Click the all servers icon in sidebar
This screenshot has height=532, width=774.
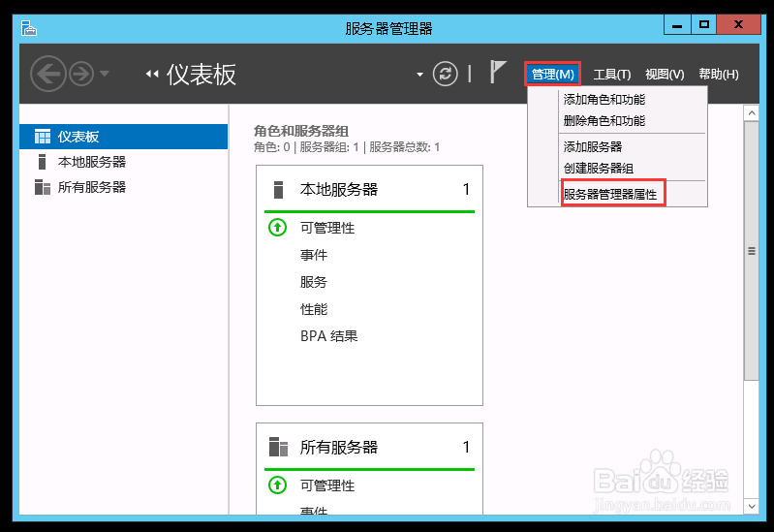tap(43, 187)
